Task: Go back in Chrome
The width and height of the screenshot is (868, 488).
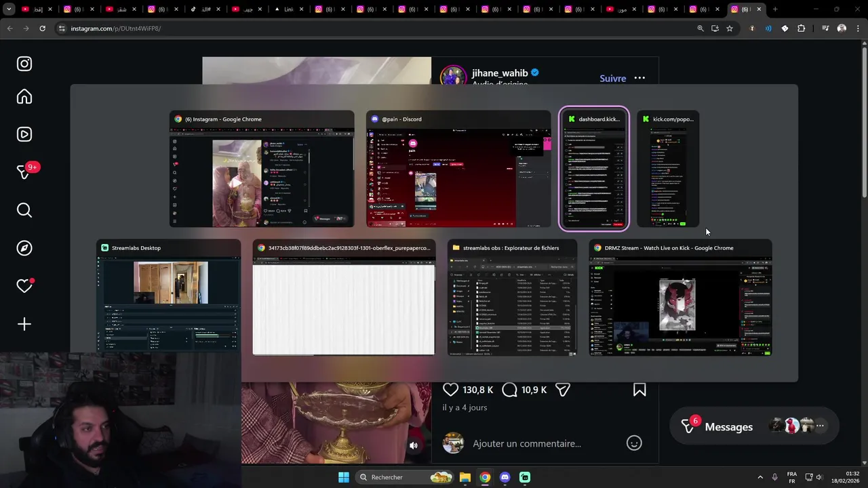Action: coord(9,28)
